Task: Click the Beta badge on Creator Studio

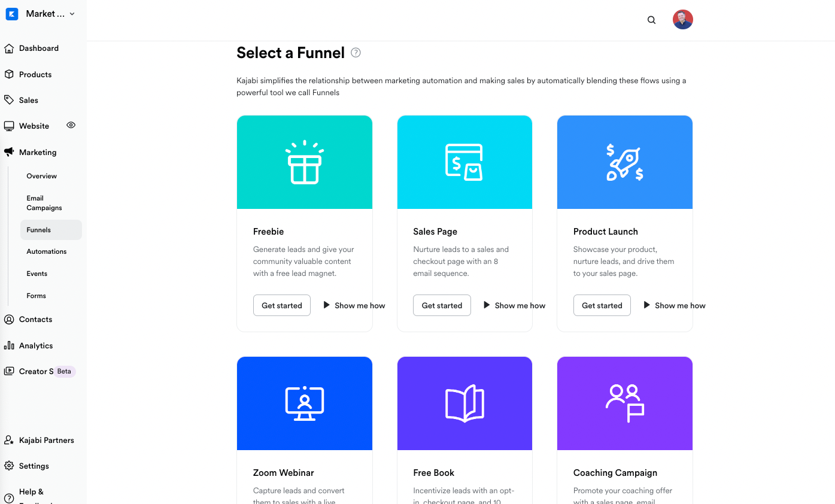Action: pos(64,371)
